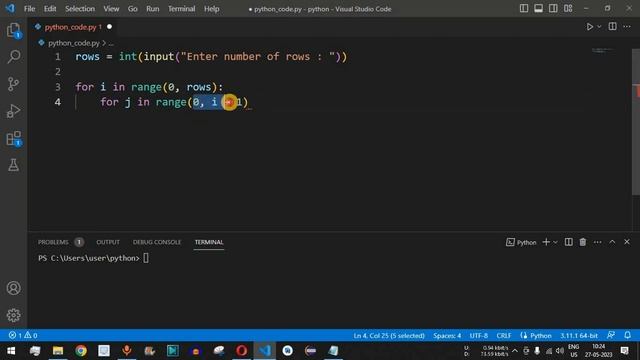The image size is (640, 360).
Task: Split the editor to the right
Action: click(x=612, y=27)
